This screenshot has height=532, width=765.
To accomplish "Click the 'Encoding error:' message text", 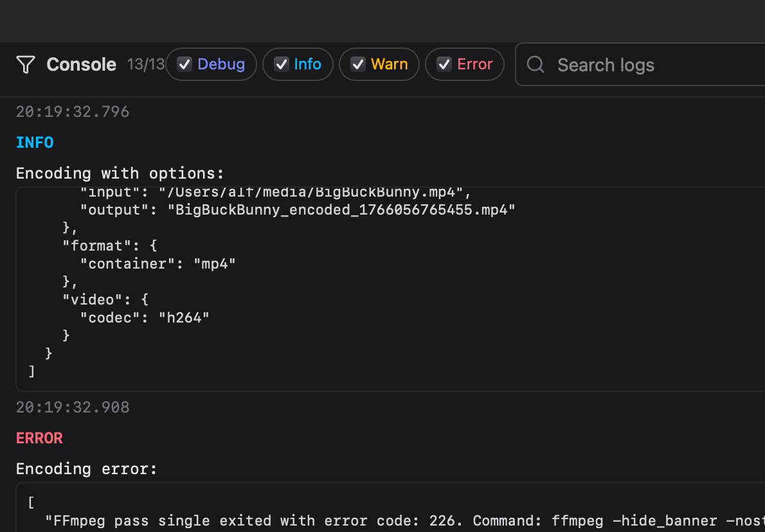I will 87,469.
